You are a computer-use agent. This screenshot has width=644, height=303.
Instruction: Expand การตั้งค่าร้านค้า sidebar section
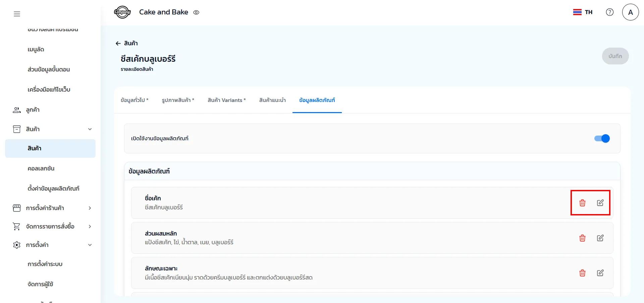pos(90,208)
